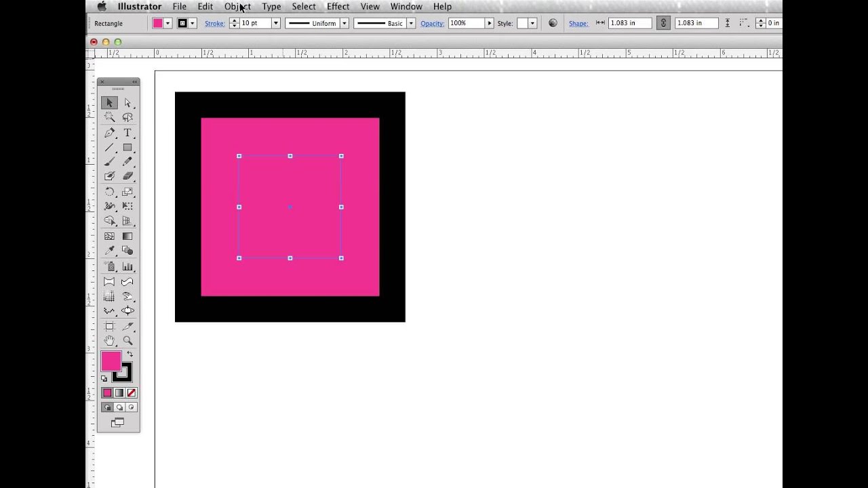Select the Direct Selection tool white arrow
Screen dimensions: 868x488
127,103
